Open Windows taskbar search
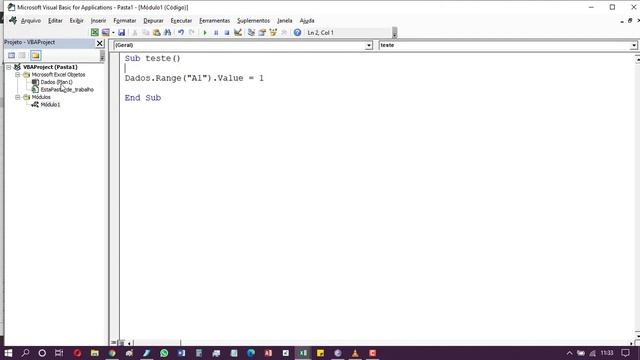 click(25, 353)
